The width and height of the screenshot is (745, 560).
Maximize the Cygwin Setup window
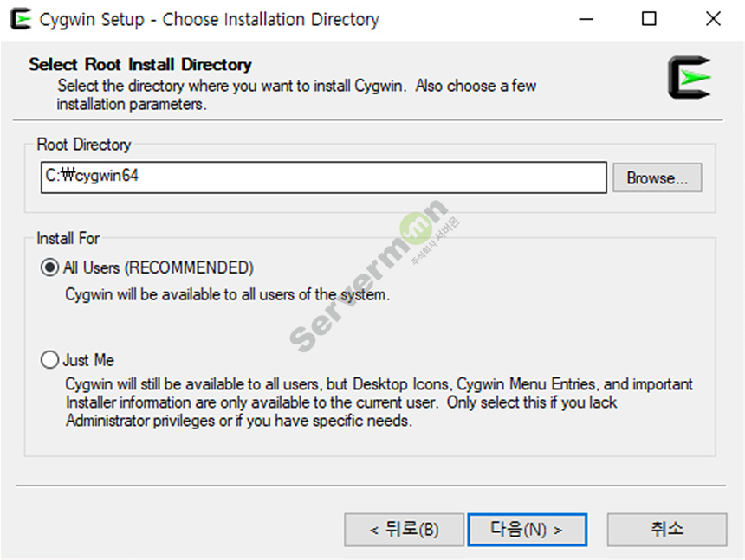pyautogui.click(x=649, y=19)
